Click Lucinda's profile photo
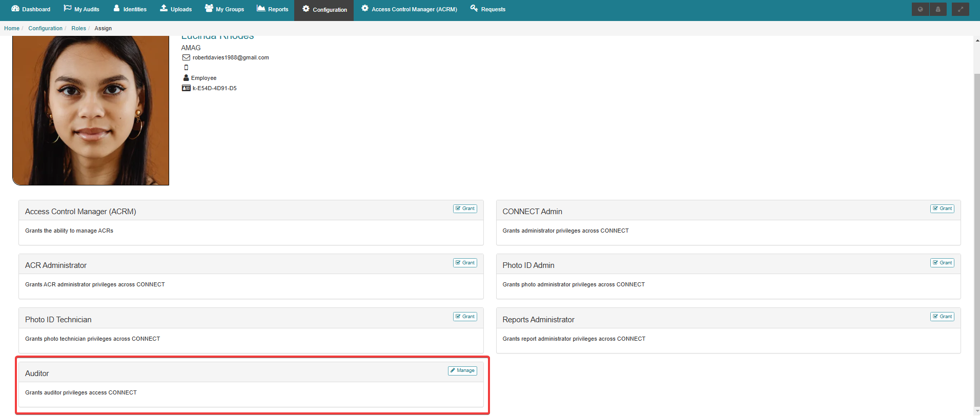The image size is (980, 416). pyautogui.click(x=91, y=110)
